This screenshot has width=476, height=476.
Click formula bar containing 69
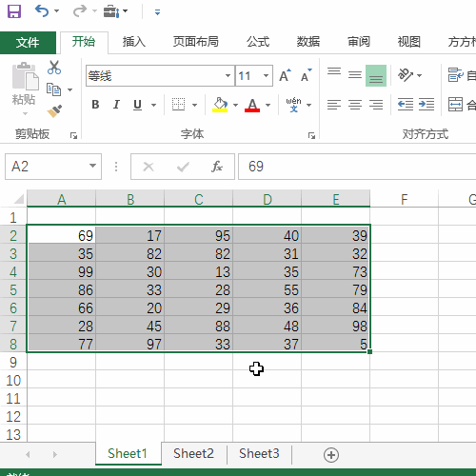(x=357, y=167)
